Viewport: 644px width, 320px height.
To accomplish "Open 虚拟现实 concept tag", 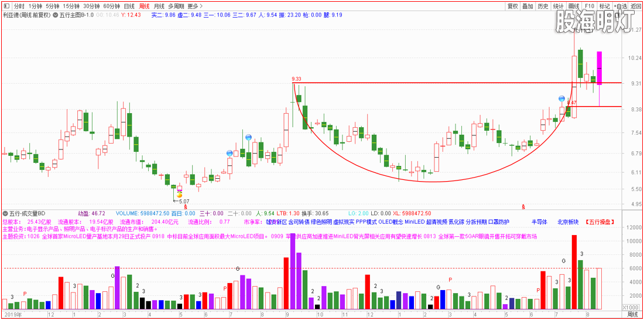I will point(343,222).
